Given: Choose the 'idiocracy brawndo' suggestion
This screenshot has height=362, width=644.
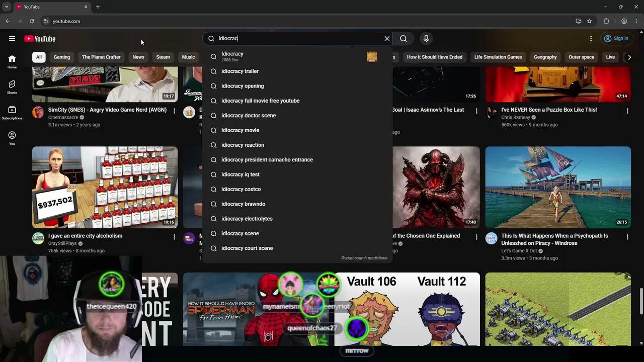Looking at the screenshot, I should tap(297, 204).
